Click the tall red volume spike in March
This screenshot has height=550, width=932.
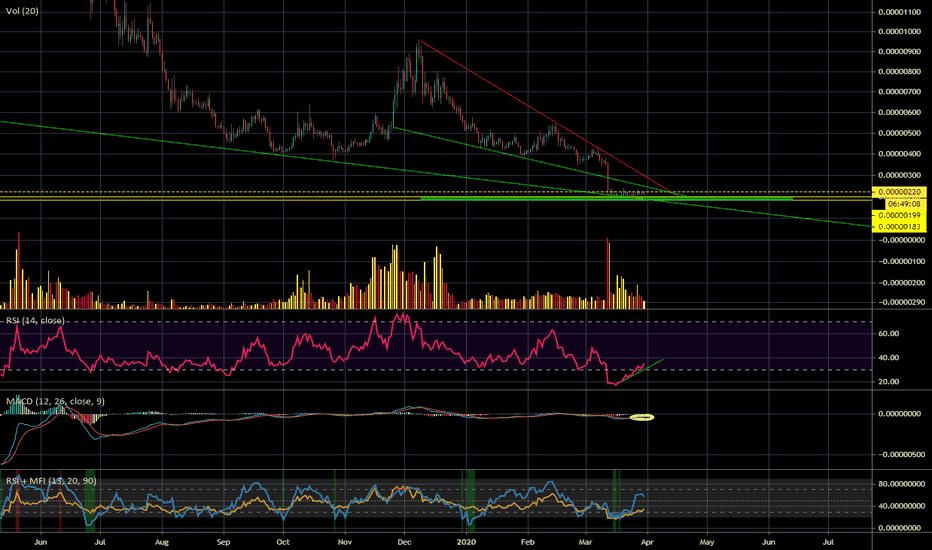608,273
